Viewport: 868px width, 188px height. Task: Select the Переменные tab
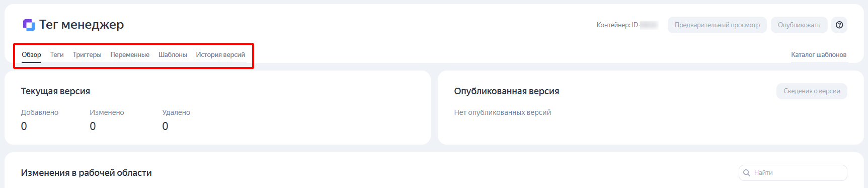pos(130,54)
